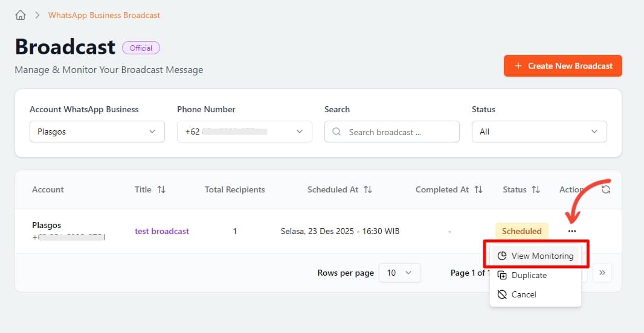Sort by Completed At column arrows
This screenshot has width=644, height=333.
(478, 189)
